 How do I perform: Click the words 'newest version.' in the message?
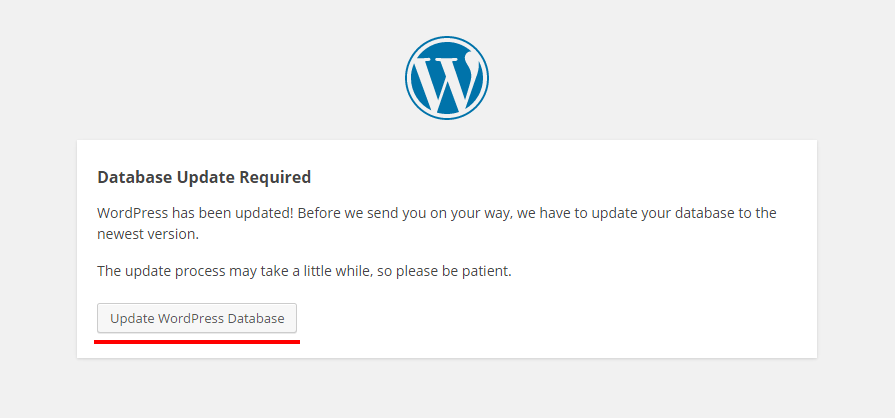[x=148, y=234]
